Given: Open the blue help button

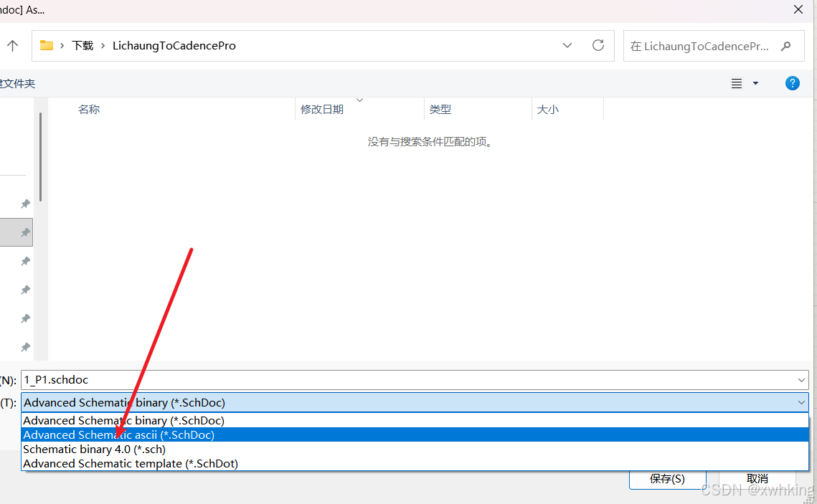Looking at the screenshot, I should pos(792,83).
